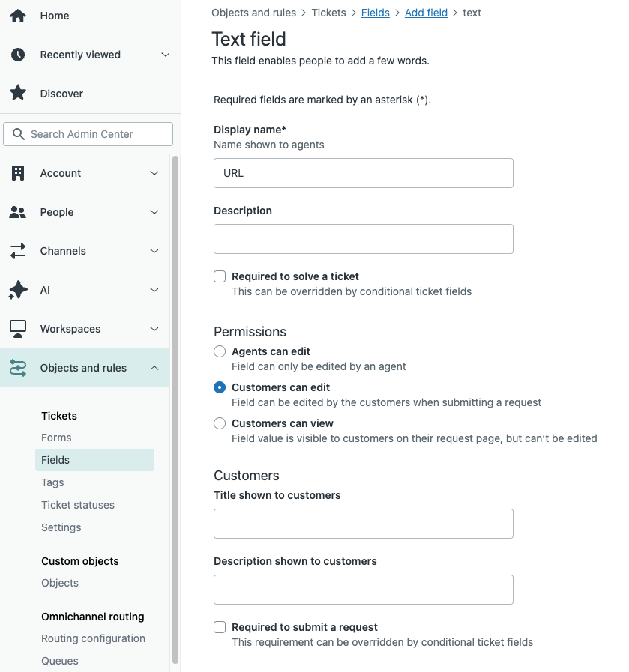Click the People icon in sidebar
Screen dimensions: 629x672
18,212
